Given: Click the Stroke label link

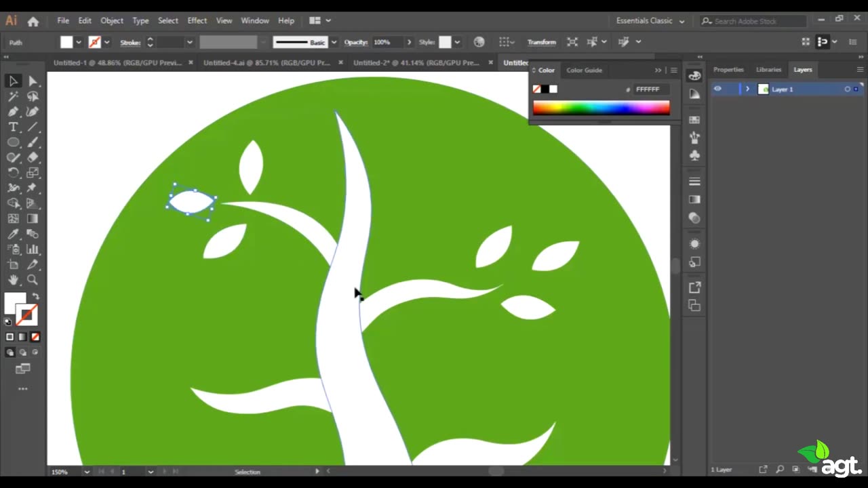Looking at the screenshot, I should click(130, 42).
